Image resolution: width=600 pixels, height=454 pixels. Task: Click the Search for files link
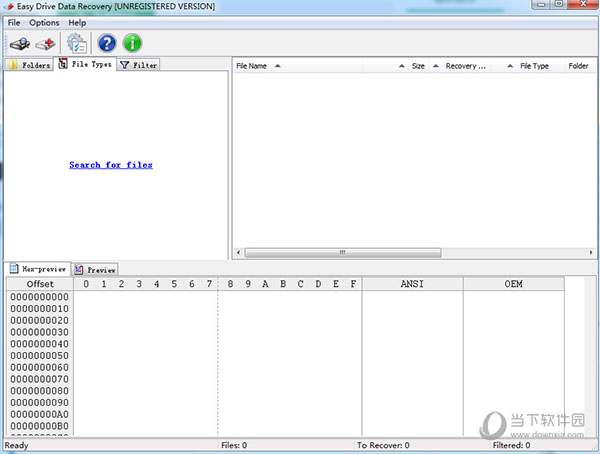(111, 165)
